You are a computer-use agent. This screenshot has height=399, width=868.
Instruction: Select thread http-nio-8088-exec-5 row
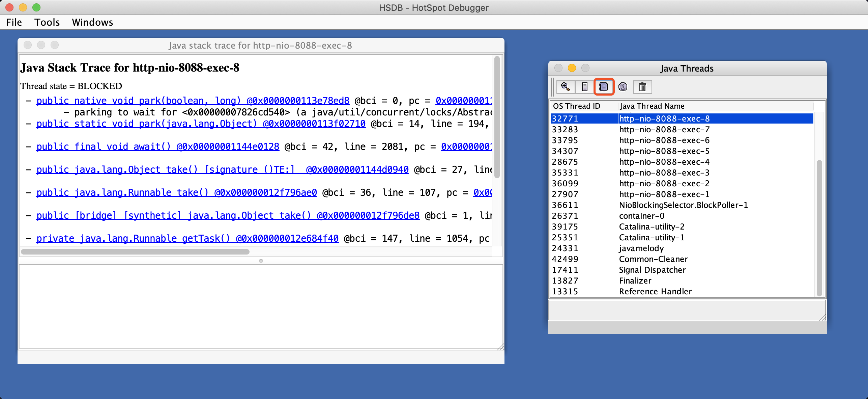pyautogui.click(x=664, y=151)
